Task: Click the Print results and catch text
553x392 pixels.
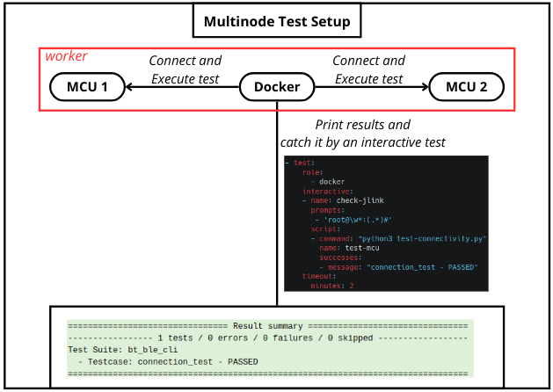Action: [x=363, y=134]
